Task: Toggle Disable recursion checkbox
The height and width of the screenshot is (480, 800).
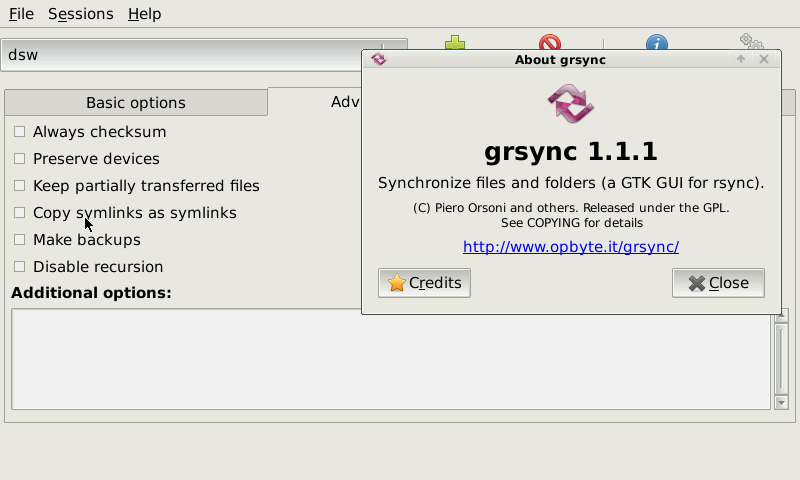Action: pyautogui.click(x=19, y=267)
